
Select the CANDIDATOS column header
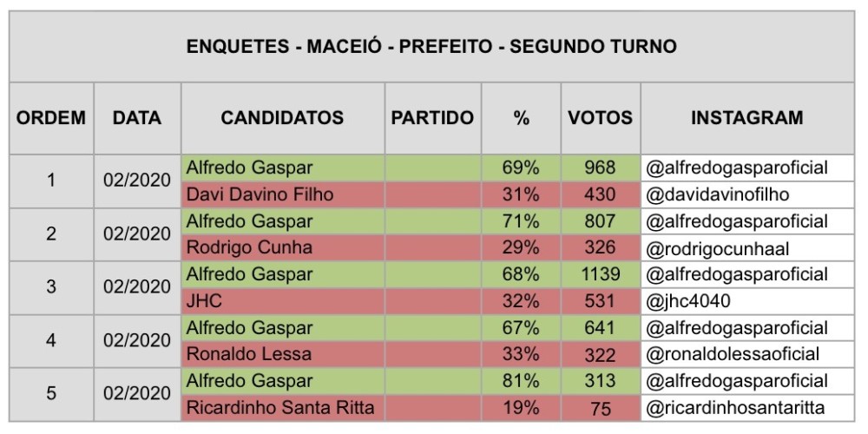point(282,118)
